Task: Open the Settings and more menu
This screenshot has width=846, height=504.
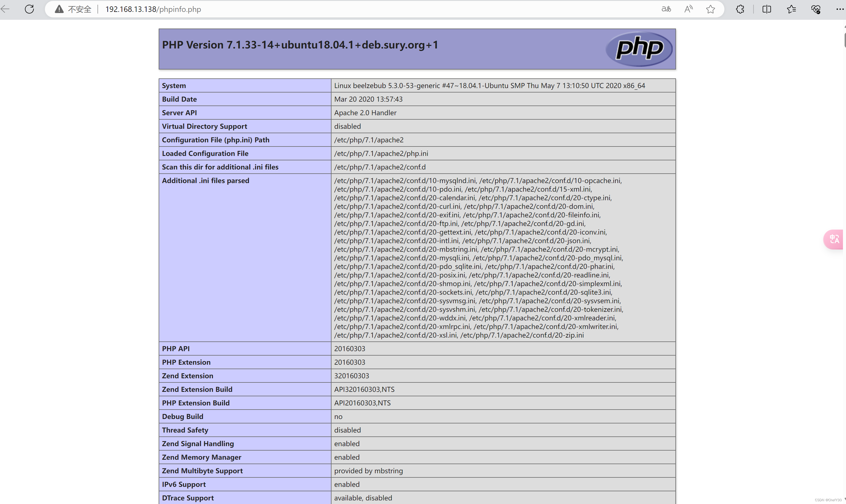Action: coord(840,9)
